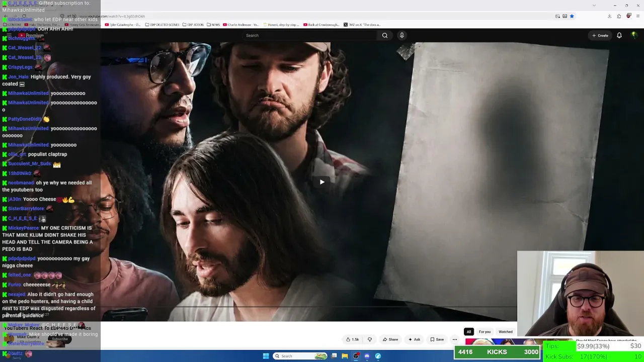Start voice search with the microphone icon
Viewport: 644px width, 362px height.
tap(401, 35)
